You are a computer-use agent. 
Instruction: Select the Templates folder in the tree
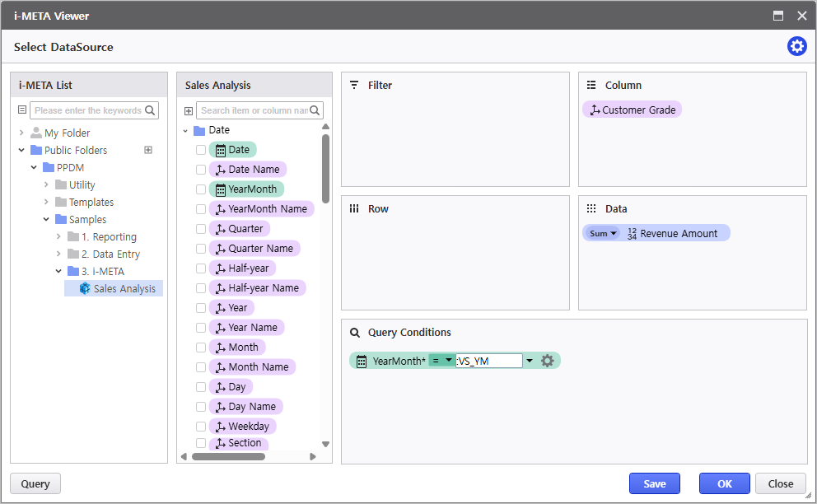[x=91, y=203]
